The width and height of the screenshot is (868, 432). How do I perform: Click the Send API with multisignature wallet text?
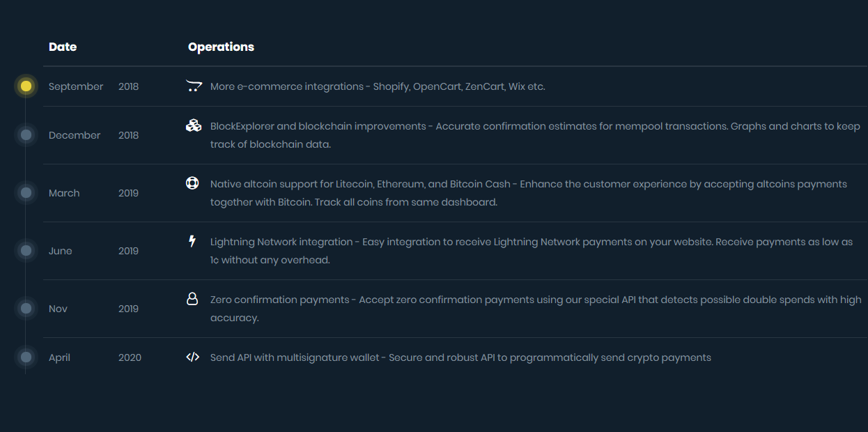(x=460, y=357)
